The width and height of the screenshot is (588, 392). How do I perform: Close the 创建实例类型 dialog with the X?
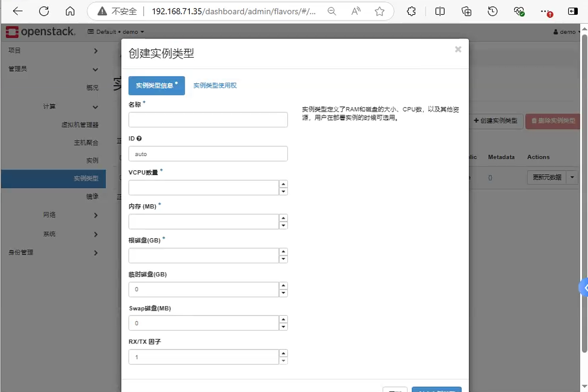[458, 49]
